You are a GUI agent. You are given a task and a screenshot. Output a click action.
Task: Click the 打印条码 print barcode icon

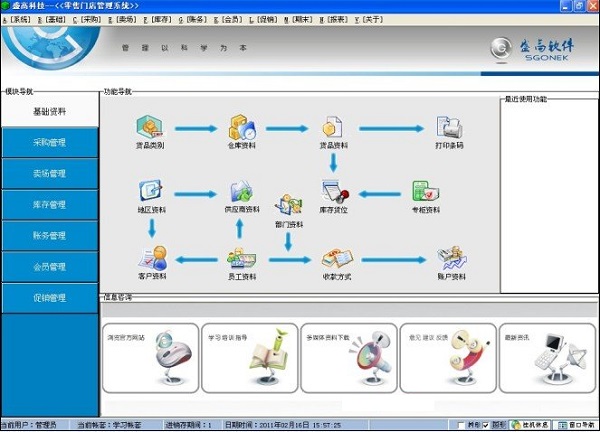[449, 129]
